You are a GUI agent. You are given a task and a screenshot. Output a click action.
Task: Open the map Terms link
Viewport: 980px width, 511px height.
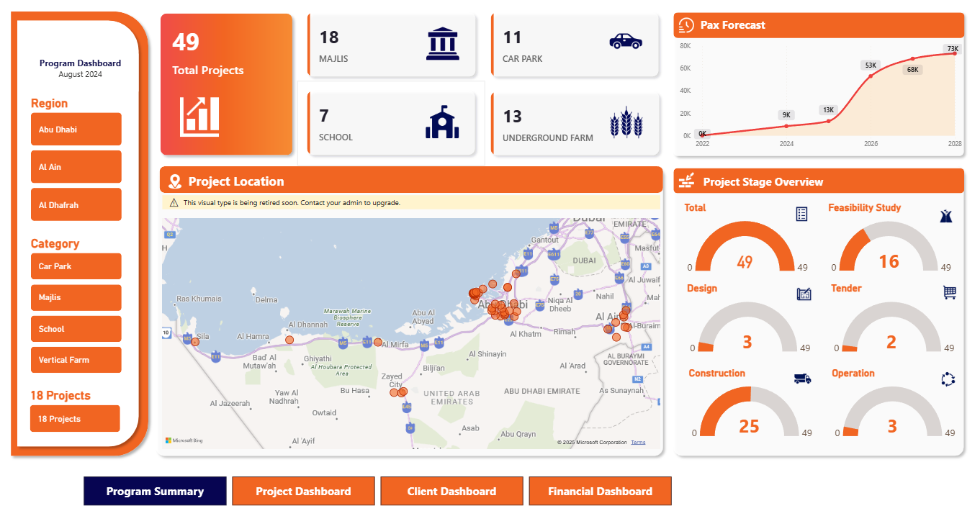pyautogui.click(x=638, y=442)
